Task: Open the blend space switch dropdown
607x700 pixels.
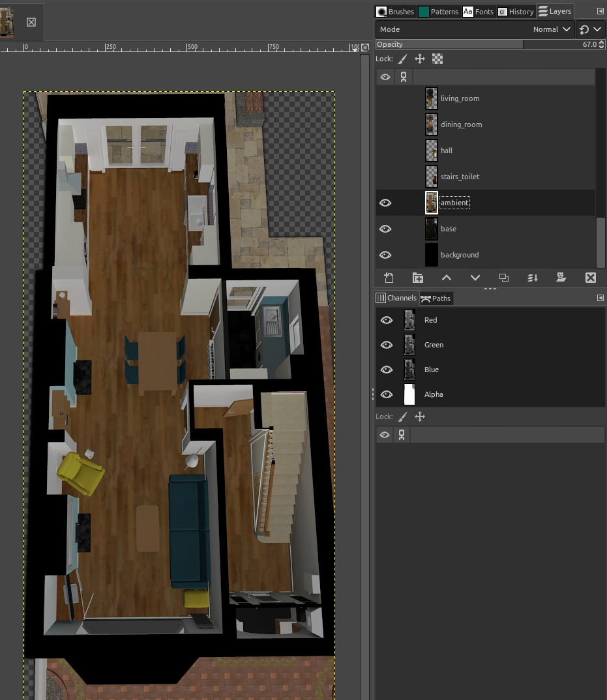Action: (590, 29)
